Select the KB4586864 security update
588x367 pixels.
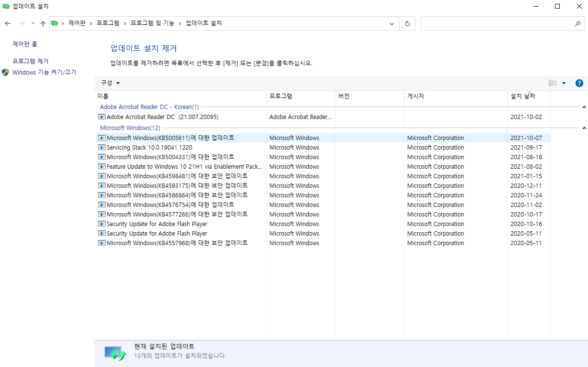(177, 195)
